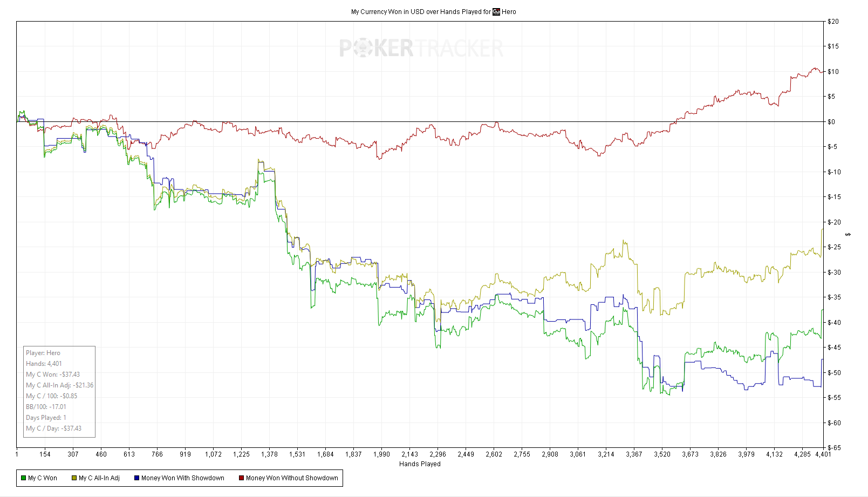Click the '154' x-axis tick label
868x497 pixels.
point(45,454)
